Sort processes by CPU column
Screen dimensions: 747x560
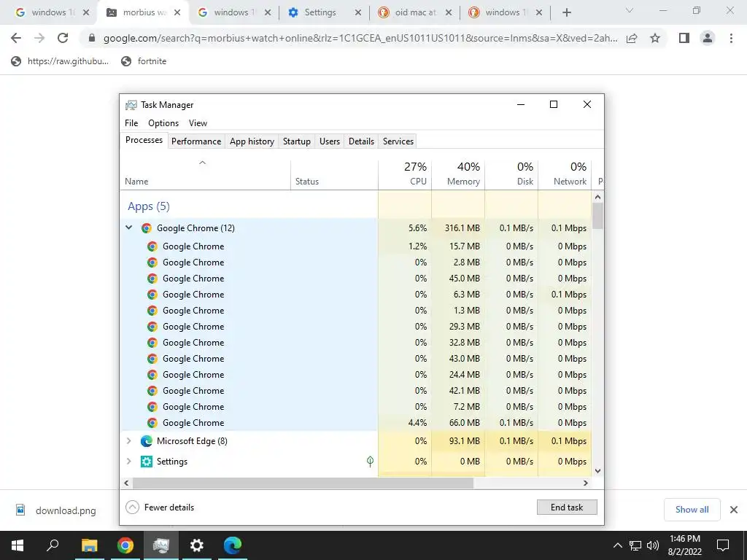coord(405,174)
